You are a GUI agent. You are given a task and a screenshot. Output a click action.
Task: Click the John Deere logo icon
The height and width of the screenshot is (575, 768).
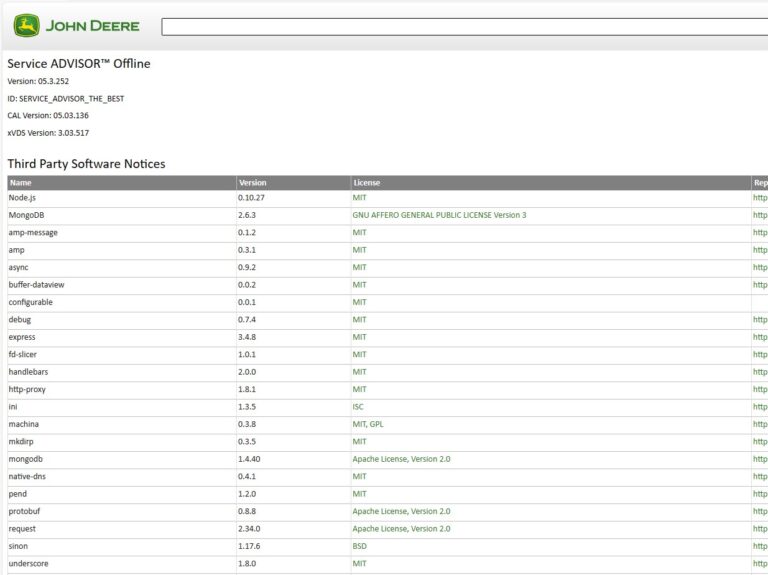(26, 25)
